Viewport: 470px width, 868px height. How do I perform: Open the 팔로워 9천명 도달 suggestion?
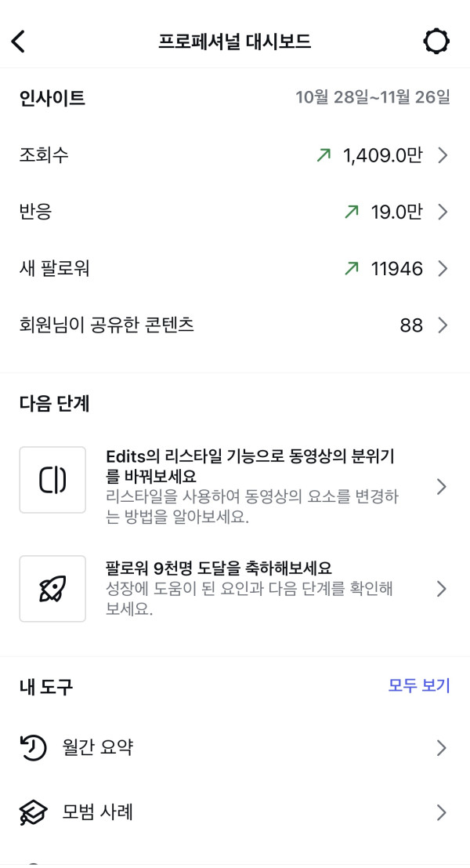coord(251,588)
